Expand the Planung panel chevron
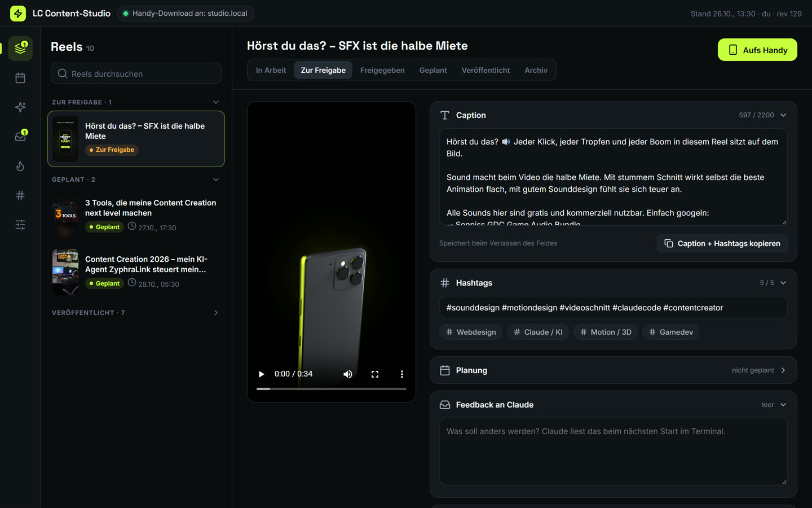The image size is (812, 508). pos(783,370)
